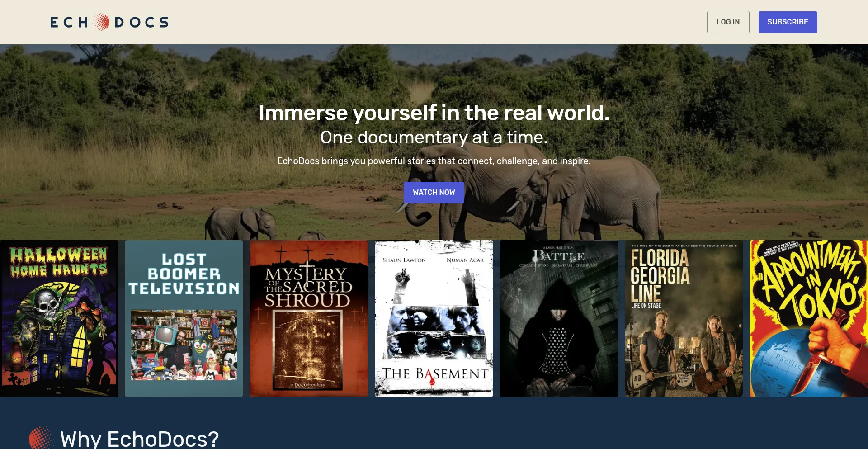Open the Appointment in Tokyo poster
The image size is (868, 449).
(809, 318)
